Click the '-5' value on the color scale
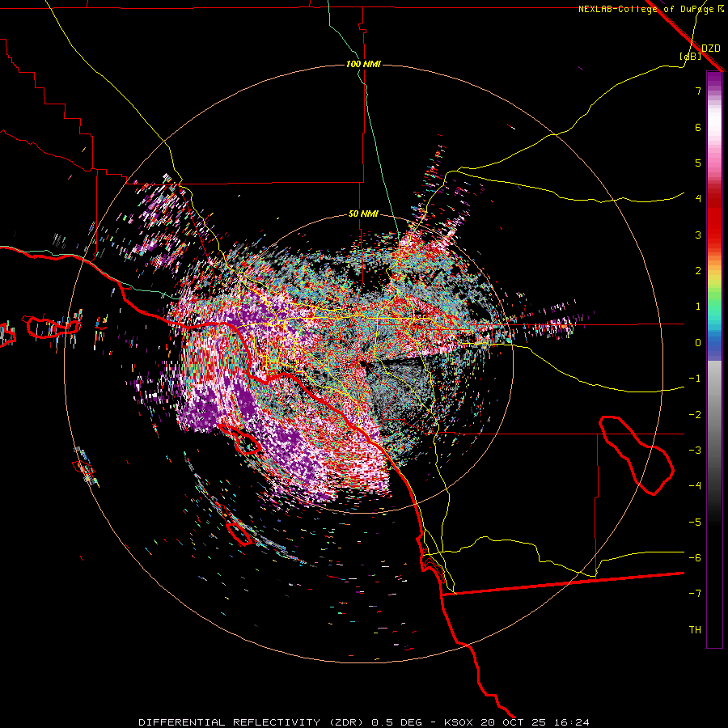 [x=695, y=523]
